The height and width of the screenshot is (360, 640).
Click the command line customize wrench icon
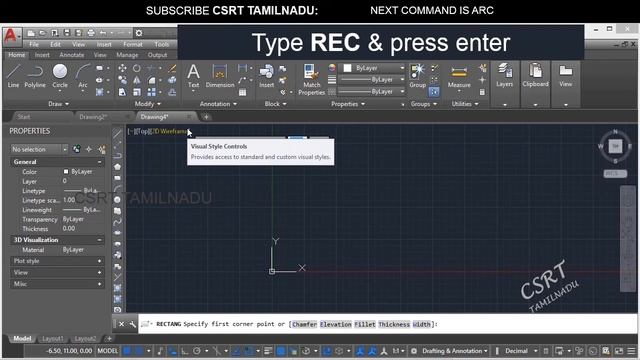point(132,324)
